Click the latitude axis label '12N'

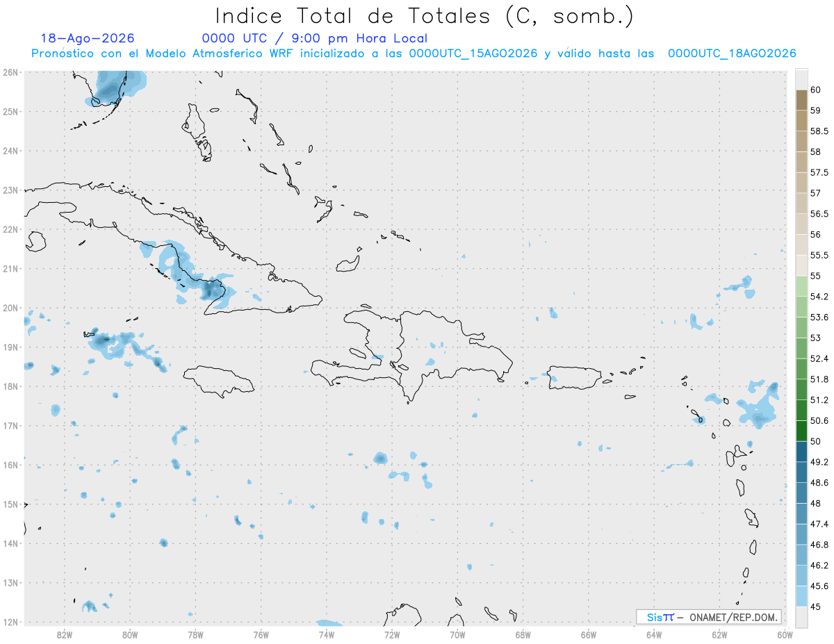pos(10,622)
